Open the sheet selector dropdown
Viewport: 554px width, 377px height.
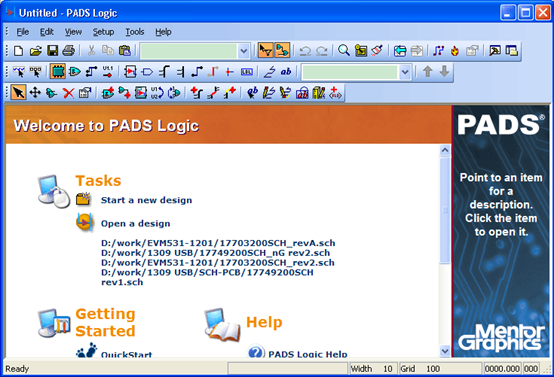[244, 51]
